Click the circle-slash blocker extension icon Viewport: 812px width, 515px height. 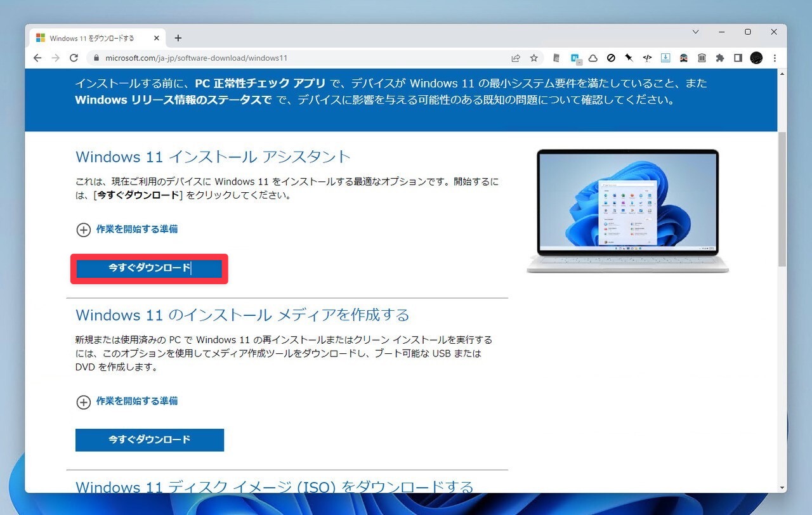[611, 58]
